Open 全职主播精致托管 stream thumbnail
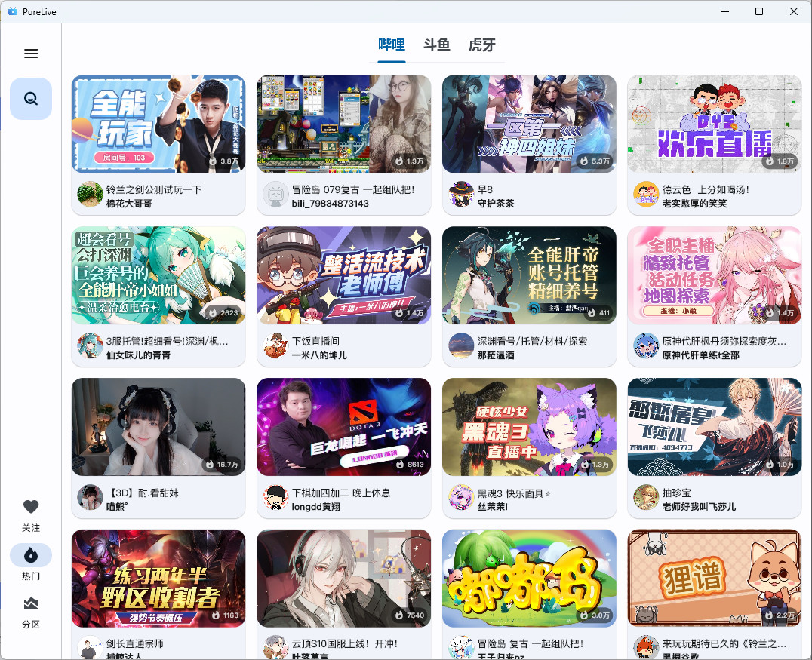 715,275
